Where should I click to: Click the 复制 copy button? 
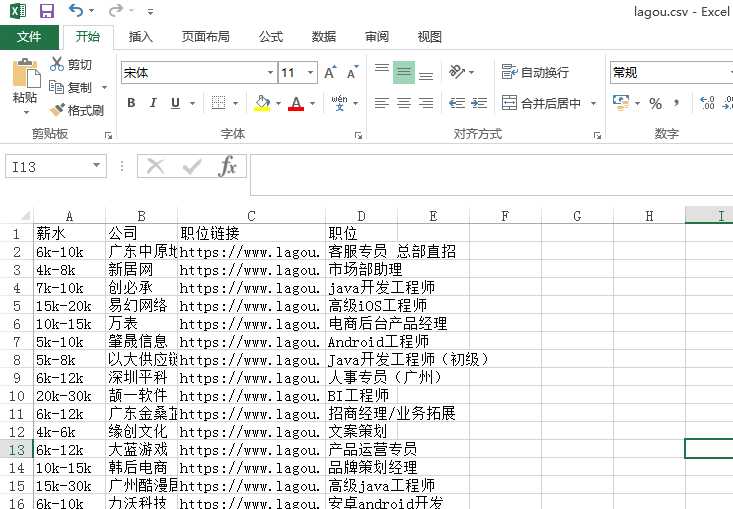click(x=71, y=87)
